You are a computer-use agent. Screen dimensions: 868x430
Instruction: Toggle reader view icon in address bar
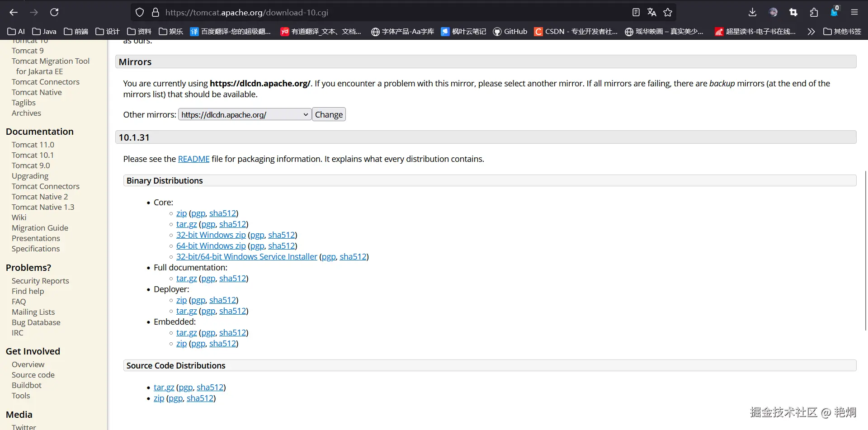[636, 12]
